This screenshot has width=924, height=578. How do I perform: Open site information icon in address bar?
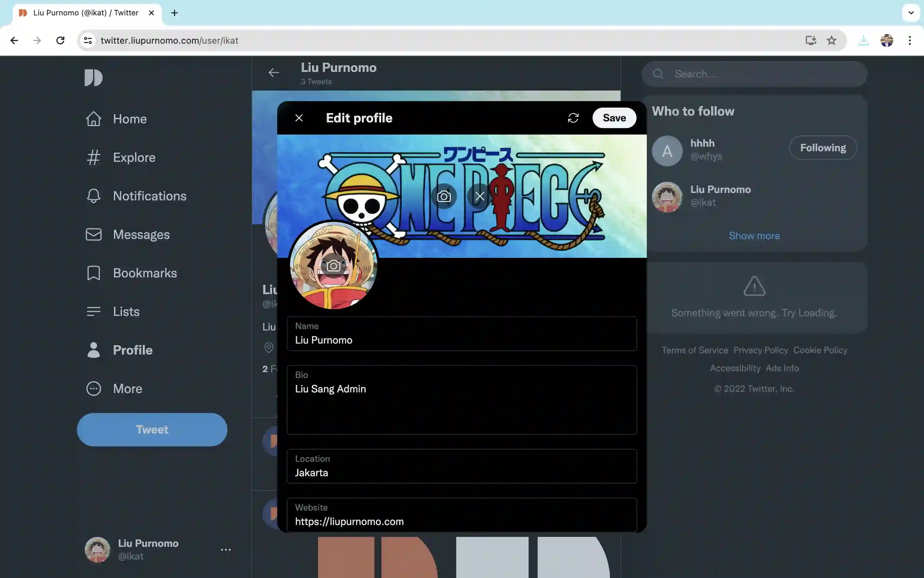coord(88,40)
